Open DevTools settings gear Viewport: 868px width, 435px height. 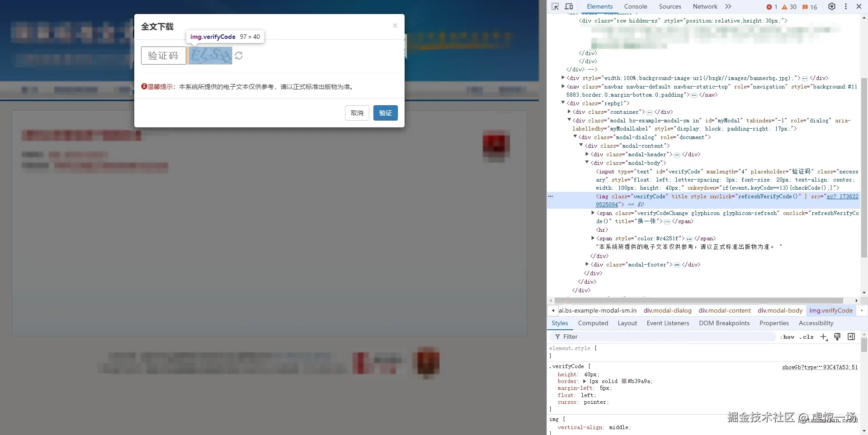click(832, 6)
